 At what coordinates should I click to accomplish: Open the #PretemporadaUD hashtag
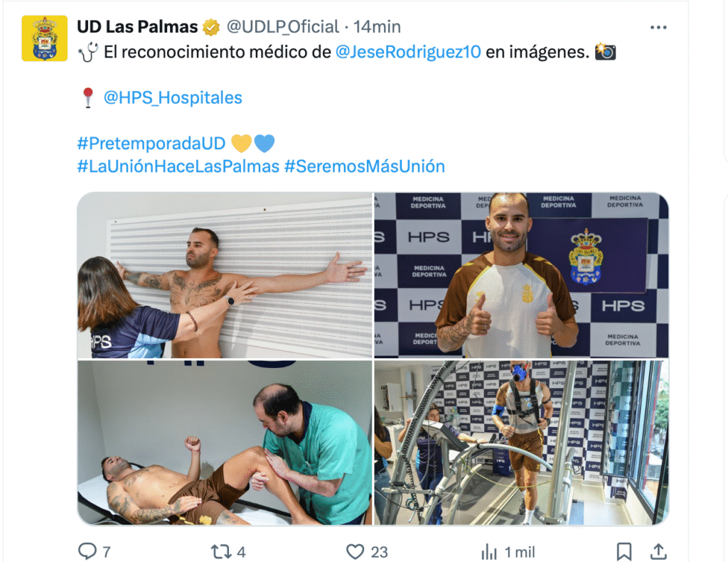click(151, 144)
